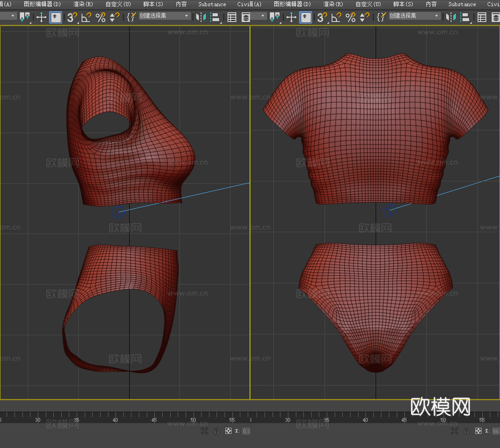Toggle Keyboard Shortcut Override in left-hand toolbar
The width and height of the screenshot is (500, 448).
[x=56, y=17]
